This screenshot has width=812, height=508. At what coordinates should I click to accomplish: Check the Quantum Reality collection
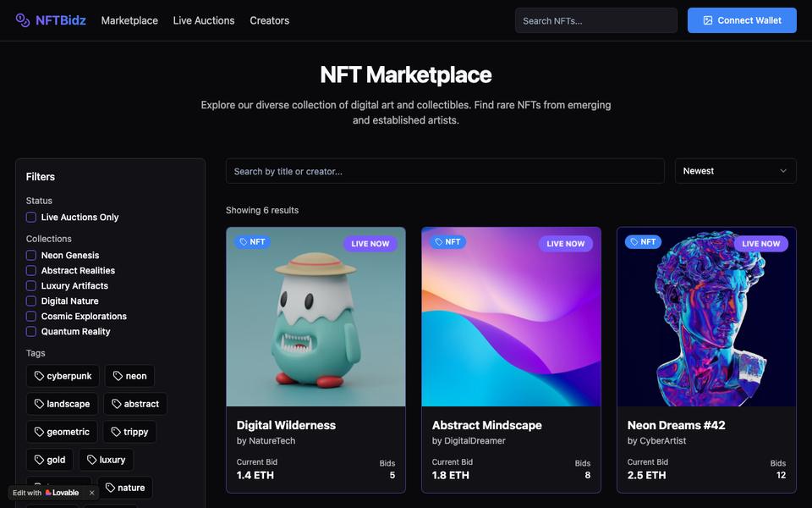tap(31, 332)
